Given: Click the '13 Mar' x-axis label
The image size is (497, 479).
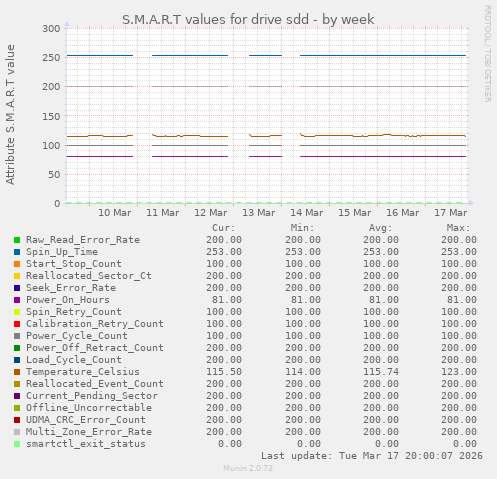Looking at the screenshot, I should 259,213.
